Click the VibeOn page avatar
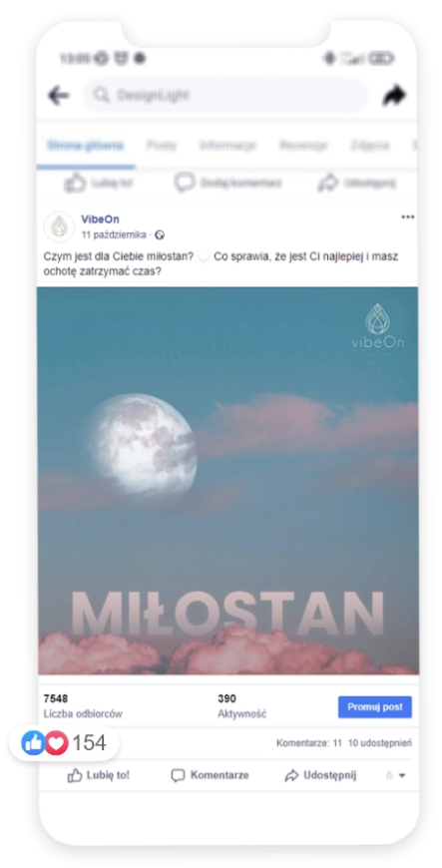Image resolution: width=442 pixels, height=868 pixels. (x=59, y=226)
